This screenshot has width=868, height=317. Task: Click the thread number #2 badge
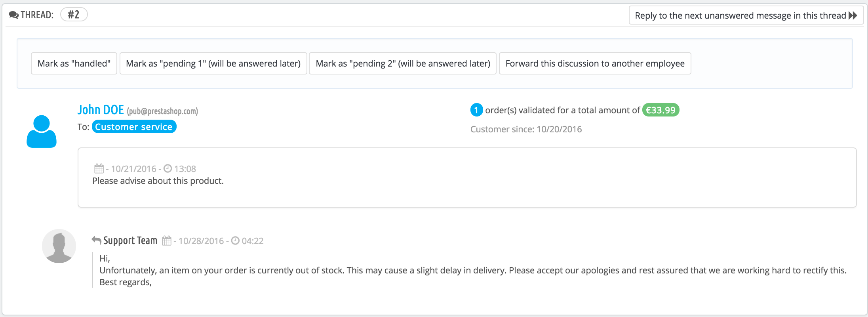pos(74,15)
